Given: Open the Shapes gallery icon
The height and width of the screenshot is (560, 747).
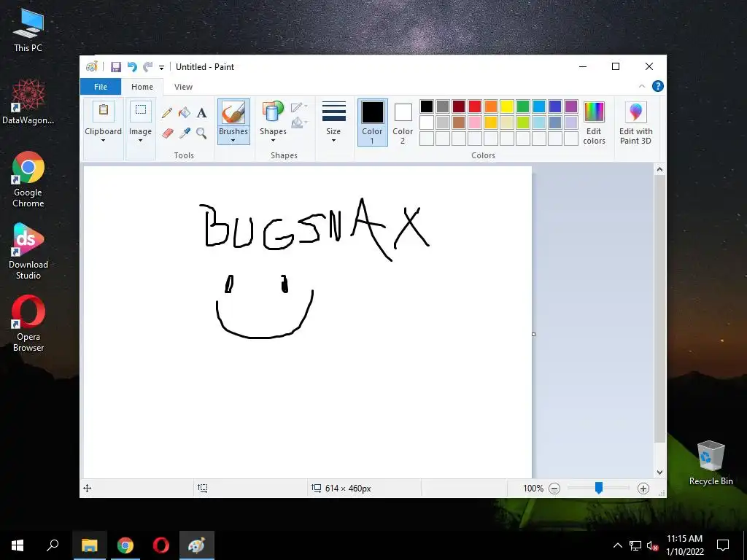Looking at the screenshot, I should pos(273,112).
